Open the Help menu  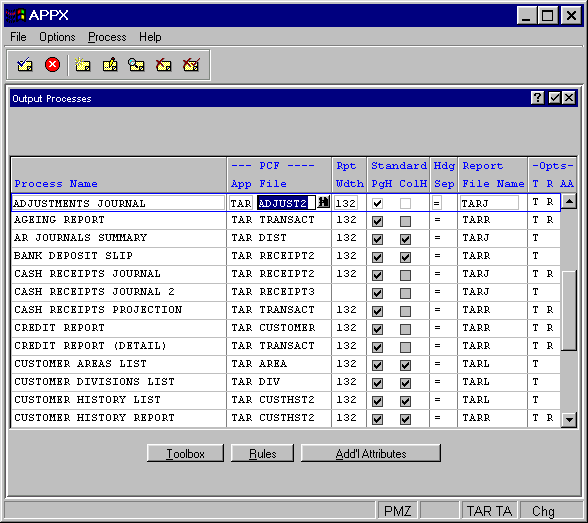(x=150, y=37)
